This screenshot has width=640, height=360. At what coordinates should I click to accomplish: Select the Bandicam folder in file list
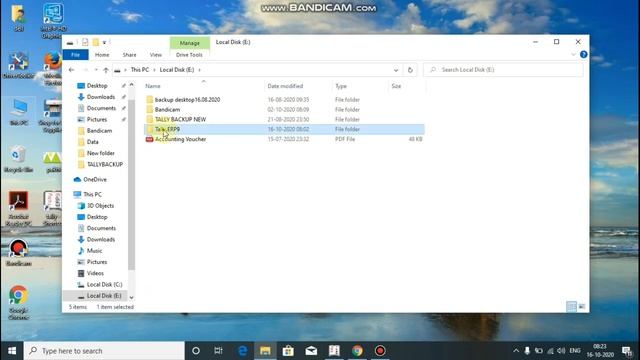click(x=167, y=109)
